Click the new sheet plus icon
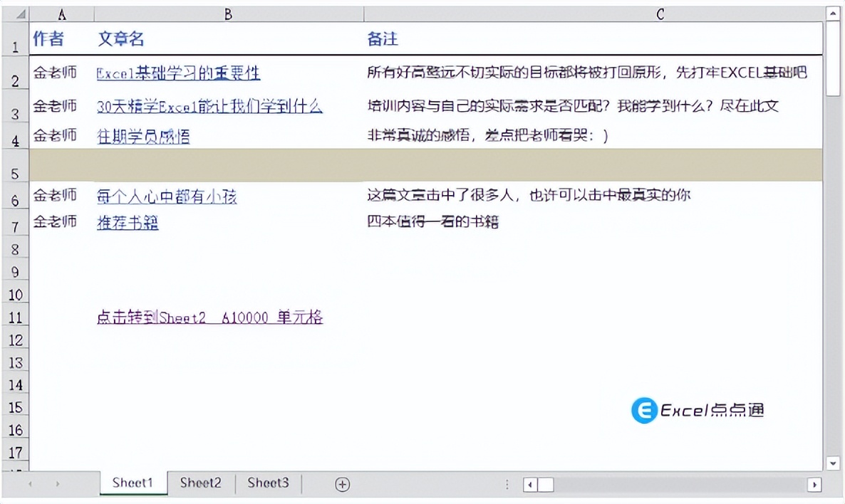Image resolution: width=845 pixels, height=504 pixels. [342, 483]
